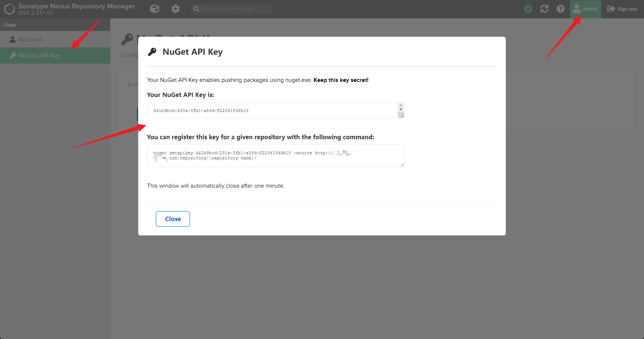Open the Help question mark icon

click(561, 9)
